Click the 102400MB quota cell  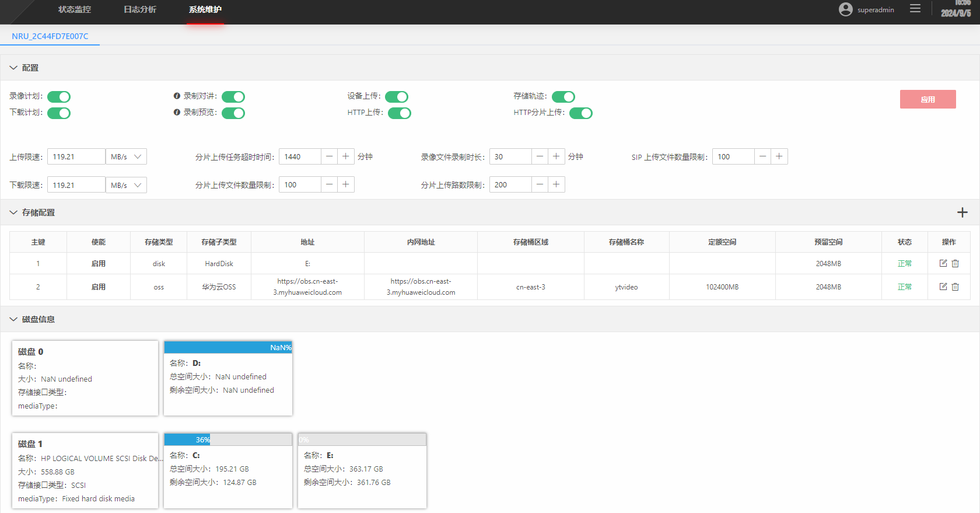coord(722,287)
